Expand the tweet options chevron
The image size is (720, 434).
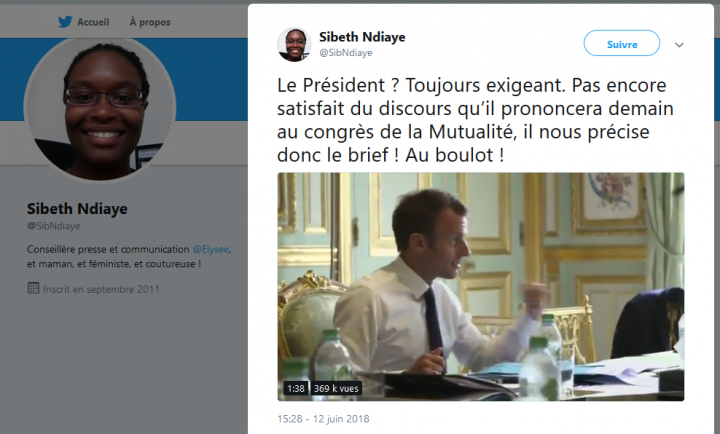click(679, 45)
